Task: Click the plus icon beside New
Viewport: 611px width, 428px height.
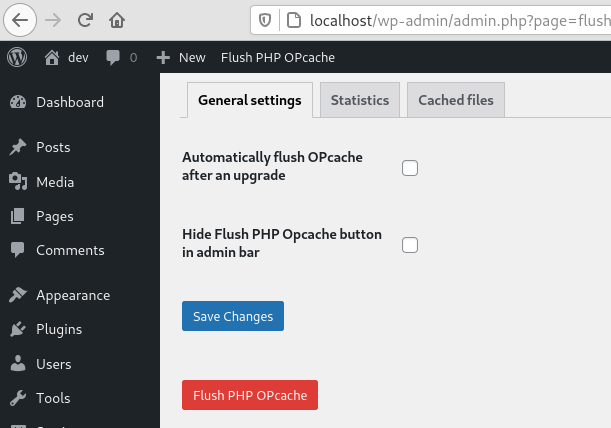Action: tap(163, 58)
